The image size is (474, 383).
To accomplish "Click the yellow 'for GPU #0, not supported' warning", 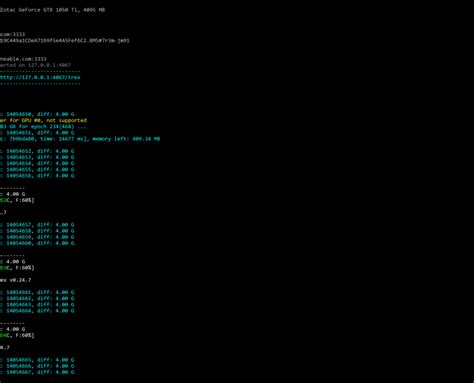I will click(43, 120).
